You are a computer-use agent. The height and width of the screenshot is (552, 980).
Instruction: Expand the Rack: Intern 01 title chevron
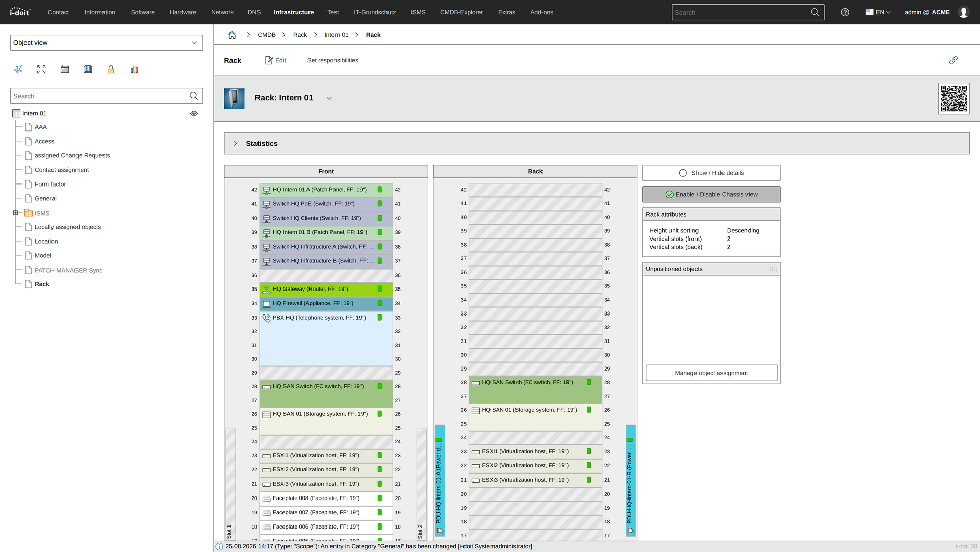[x=329, y=98]
